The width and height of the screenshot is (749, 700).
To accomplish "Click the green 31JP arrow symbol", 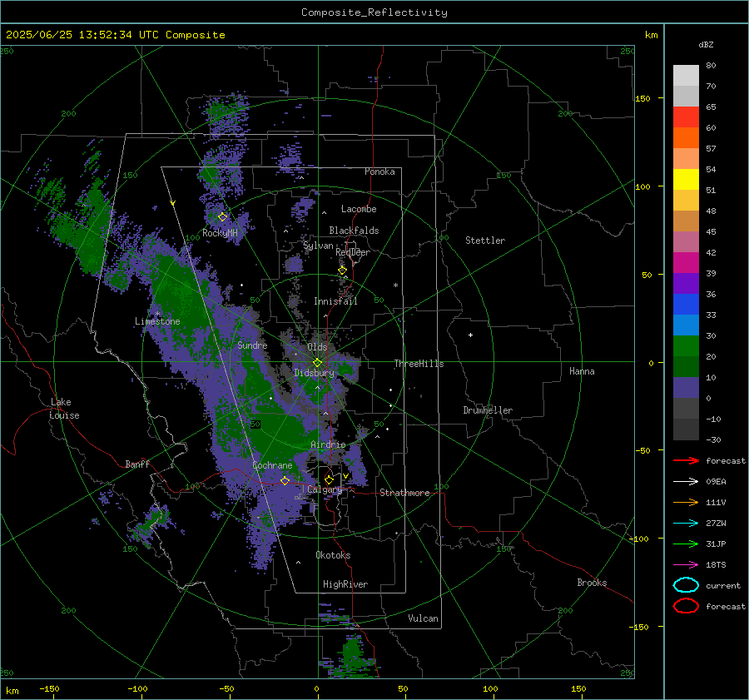I will pos(686,544).
